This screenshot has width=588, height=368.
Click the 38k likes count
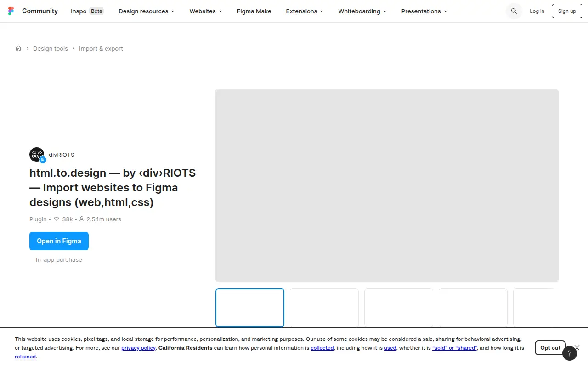point(68,219)
